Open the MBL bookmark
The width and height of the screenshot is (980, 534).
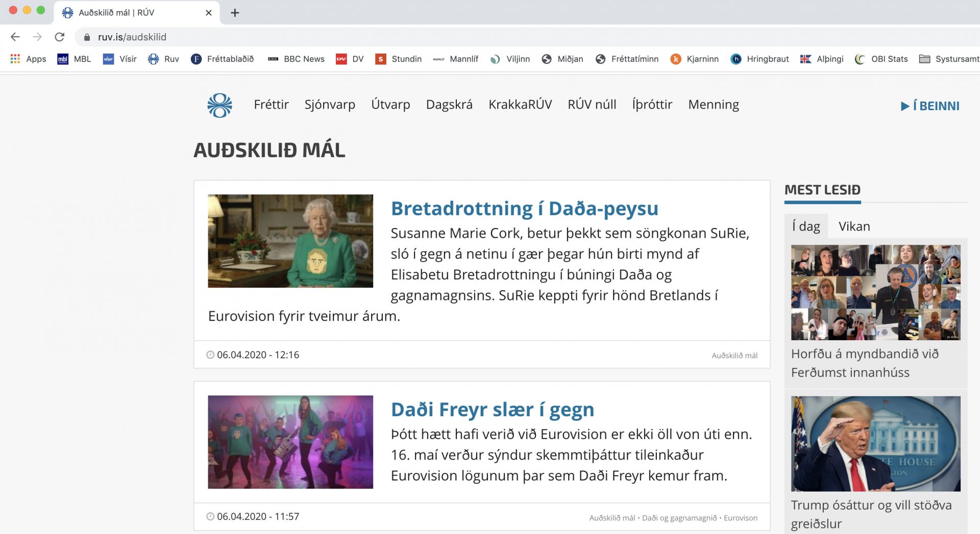coord(75,59)
